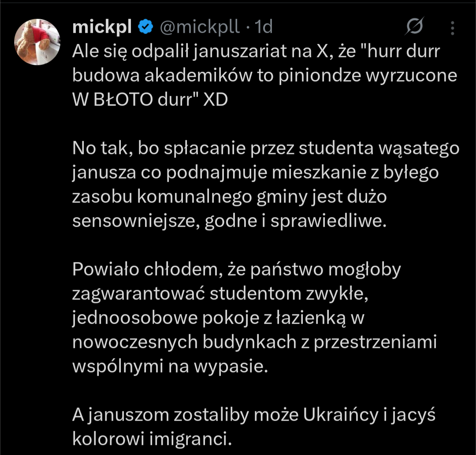
Task: Click the 1d timestamp
Action: (x=264, y=27)
